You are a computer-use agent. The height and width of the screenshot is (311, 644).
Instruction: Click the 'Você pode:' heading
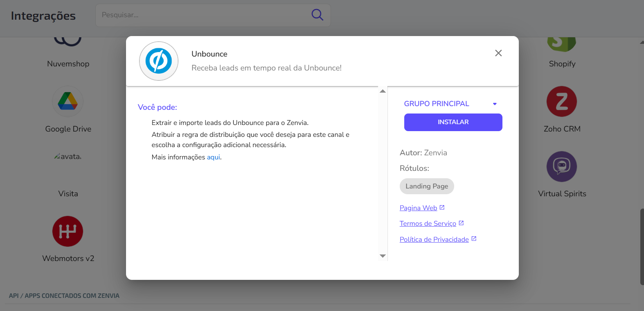[158, 107]
